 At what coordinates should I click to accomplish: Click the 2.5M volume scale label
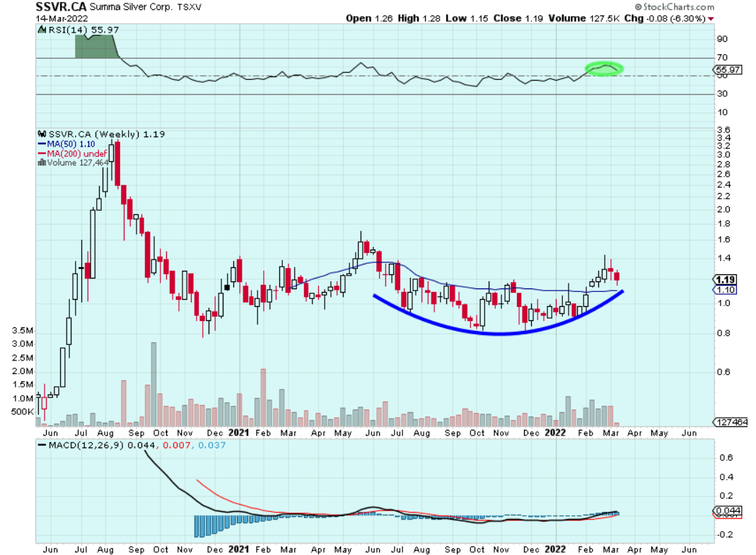click(x=23, y=358)
